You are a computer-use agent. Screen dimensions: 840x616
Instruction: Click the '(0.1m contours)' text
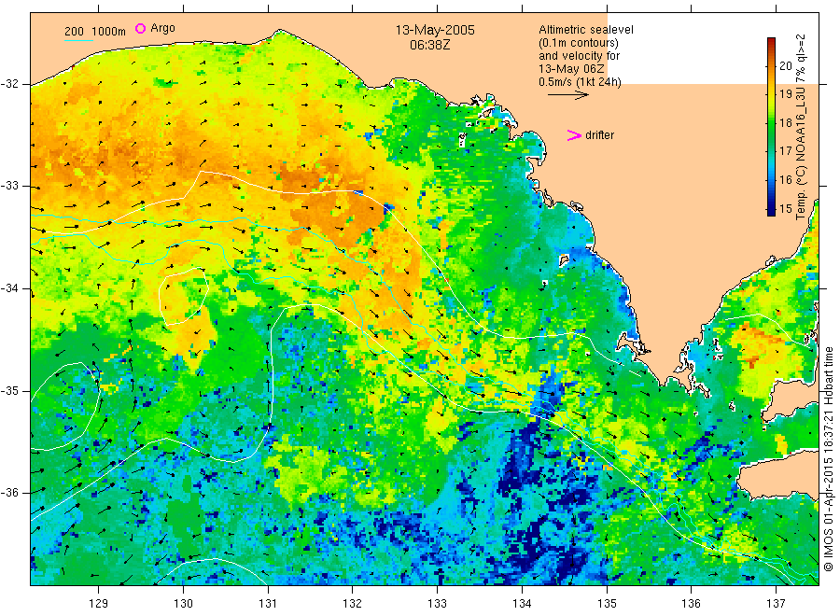pos(578,43)
